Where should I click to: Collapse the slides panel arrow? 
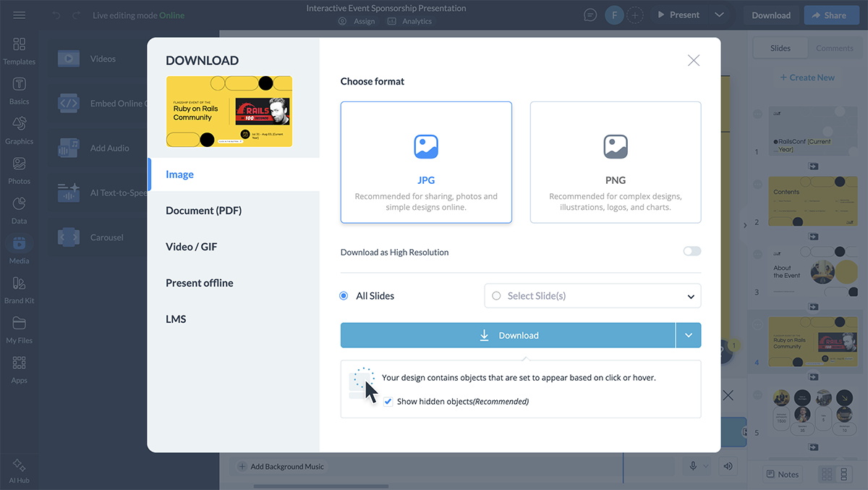click(745, 226)
